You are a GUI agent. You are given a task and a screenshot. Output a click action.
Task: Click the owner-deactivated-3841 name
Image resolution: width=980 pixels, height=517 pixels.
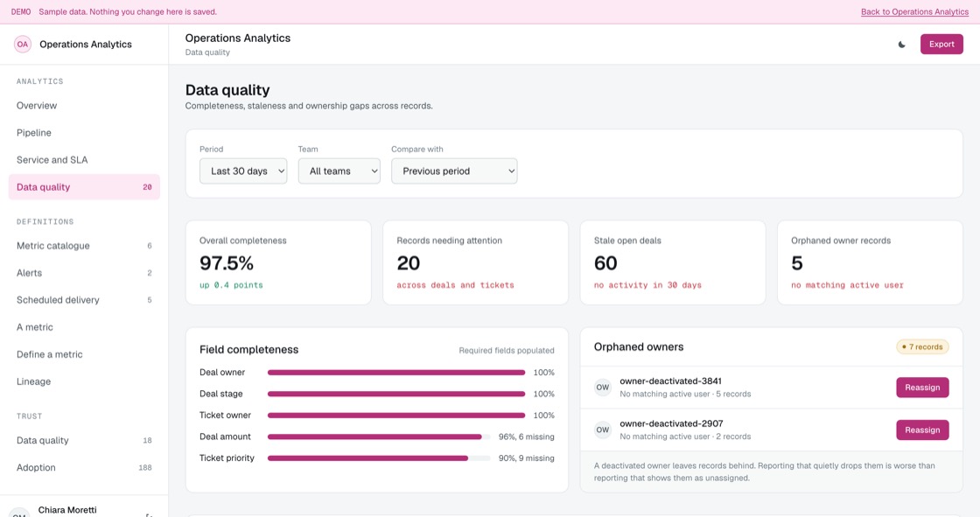pyautogui.click(x=670, y=381)
